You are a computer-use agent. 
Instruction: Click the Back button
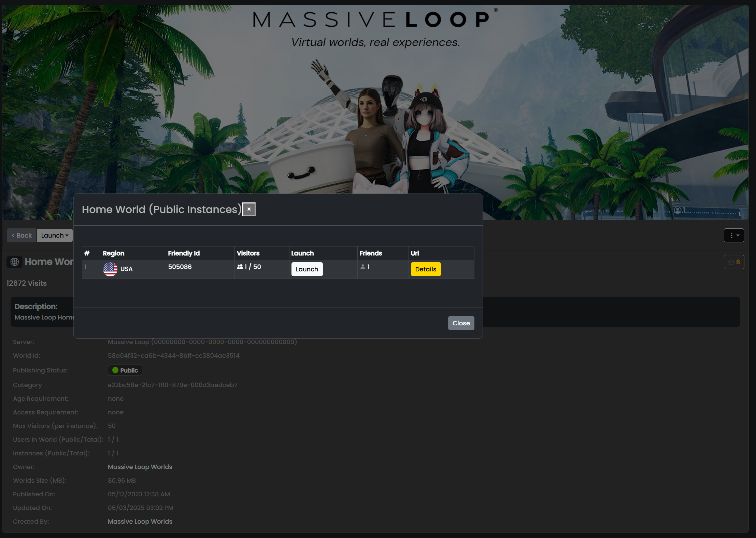[x=22, y=235]
